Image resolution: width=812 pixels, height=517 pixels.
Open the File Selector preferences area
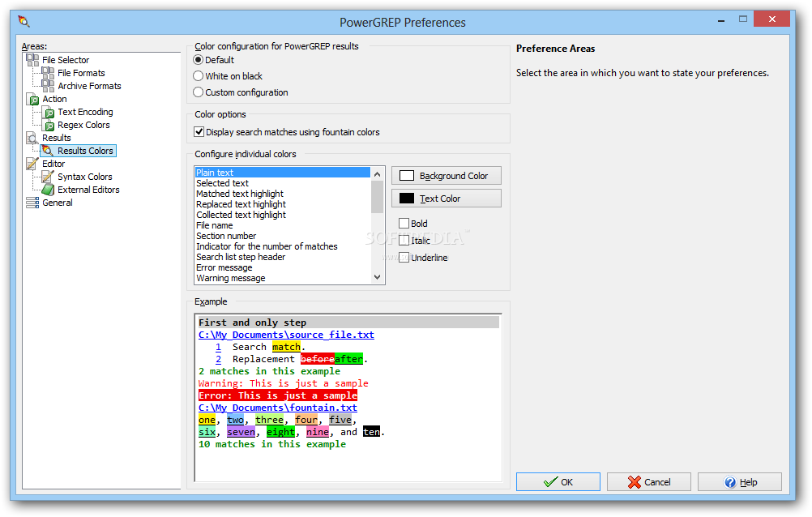(x=66, y=60)
